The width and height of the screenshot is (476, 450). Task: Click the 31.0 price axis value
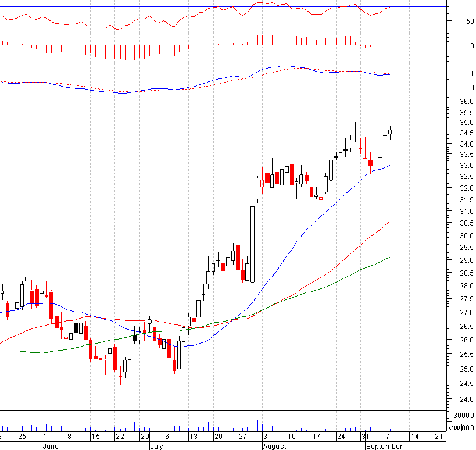[467, 211]
